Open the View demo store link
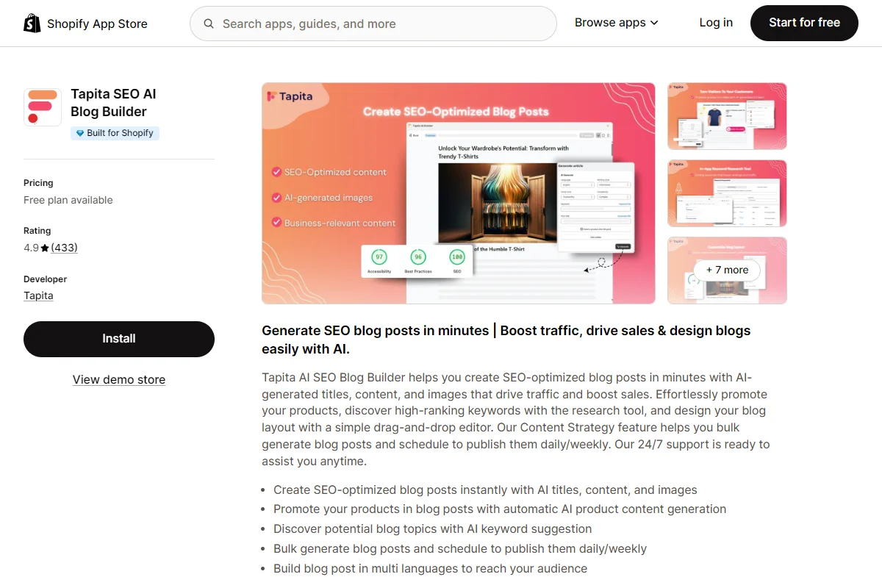 coord(119,380)
